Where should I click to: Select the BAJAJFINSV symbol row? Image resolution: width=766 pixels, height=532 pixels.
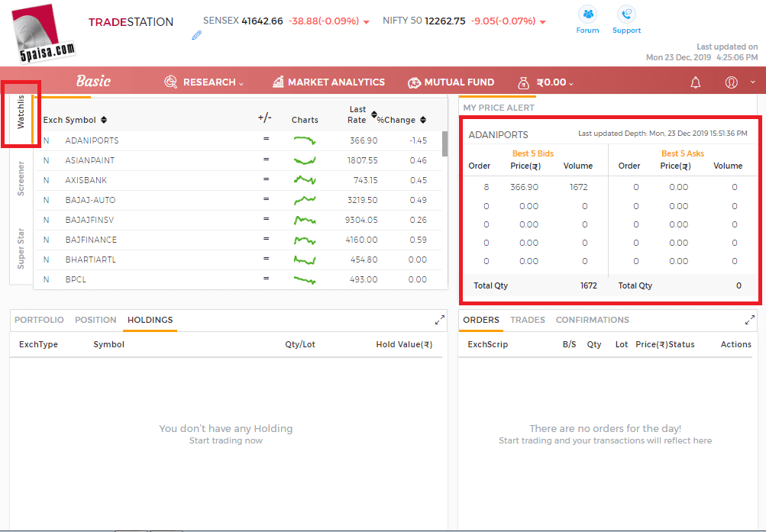(238, 220)
